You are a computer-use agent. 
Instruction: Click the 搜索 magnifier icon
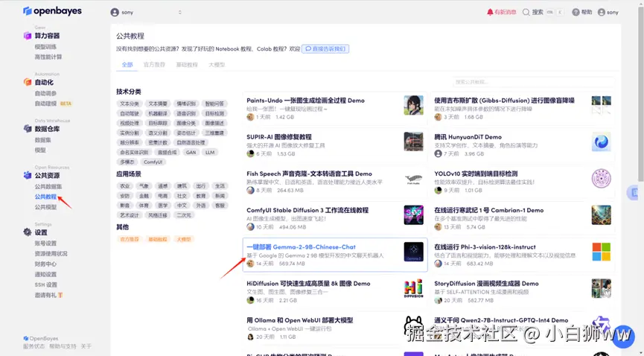[x=526, y=13]
